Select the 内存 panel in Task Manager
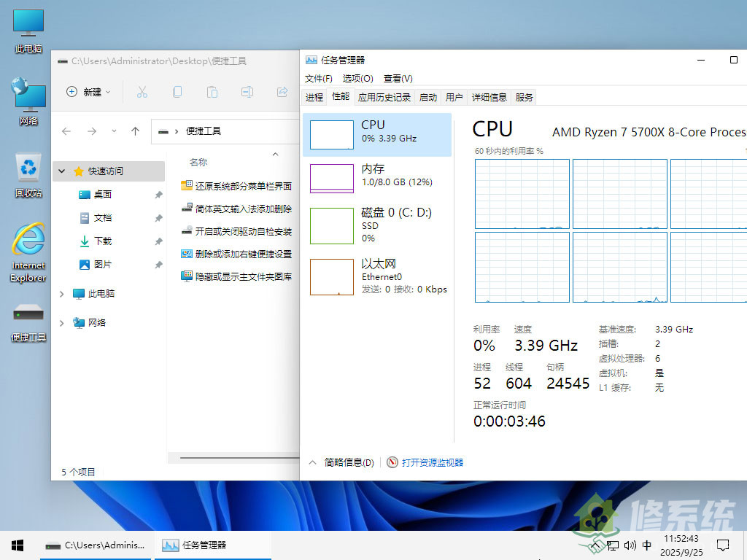This screenshot has width=747, height=560. coord(378,178)
